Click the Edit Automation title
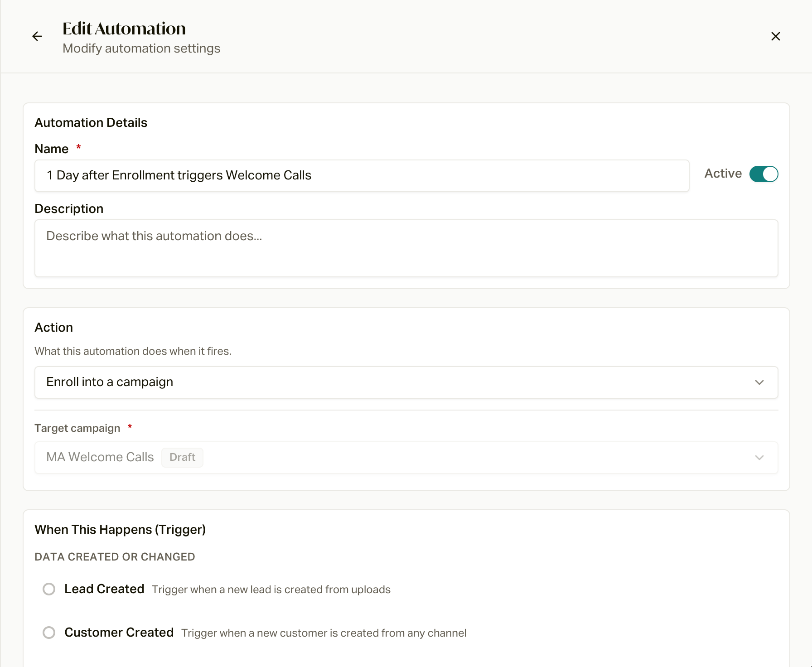 (x=124, y=29)
